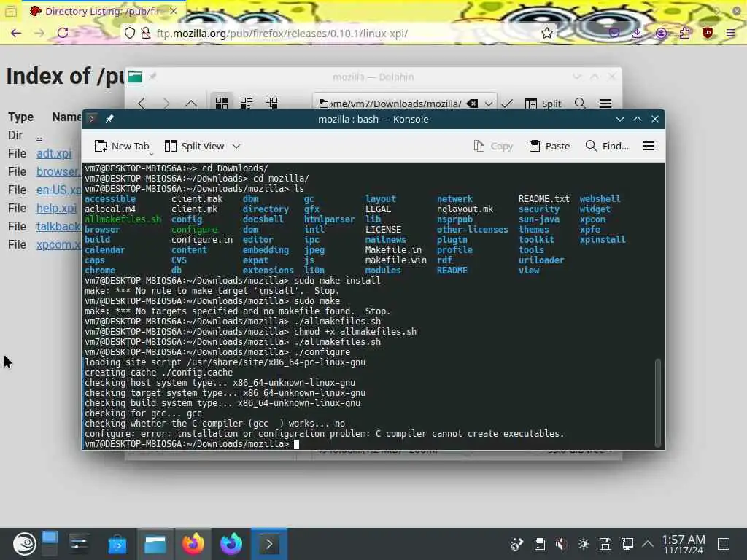Viewport: 747px width, 560px height.
Task: Expand hidden system tray icons arrow
Action: click(648, 544)
